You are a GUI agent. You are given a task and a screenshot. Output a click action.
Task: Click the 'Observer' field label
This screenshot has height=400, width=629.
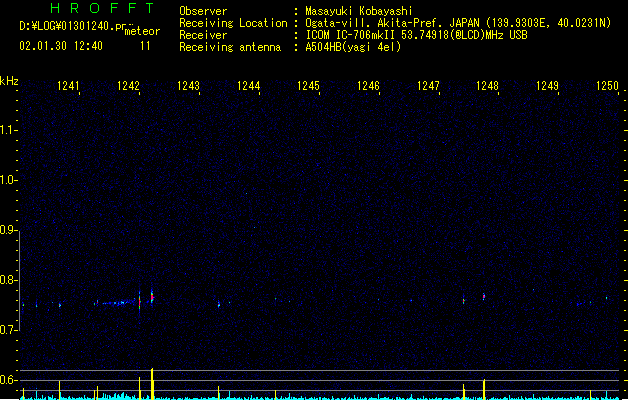click(203, 11)
